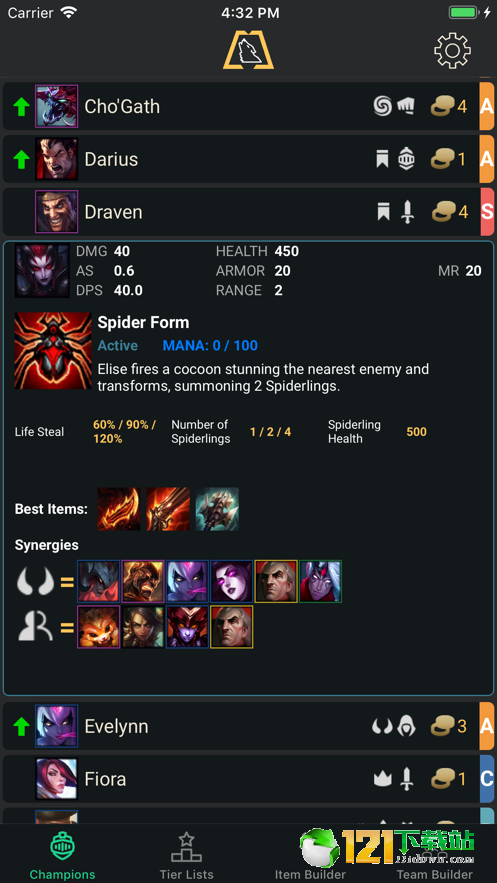
Task: Click the S tier badge on Draven
Action: (486, 212)
